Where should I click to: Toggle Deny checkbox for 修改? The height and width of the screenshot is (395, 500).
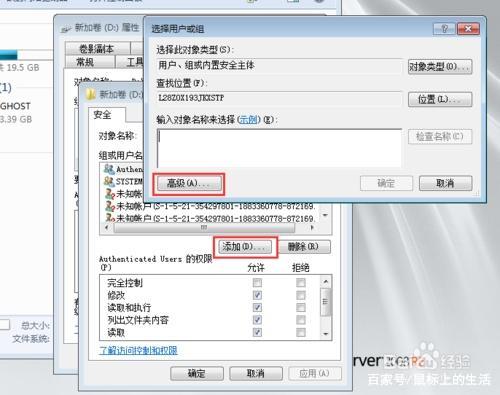tap(301, 295)
